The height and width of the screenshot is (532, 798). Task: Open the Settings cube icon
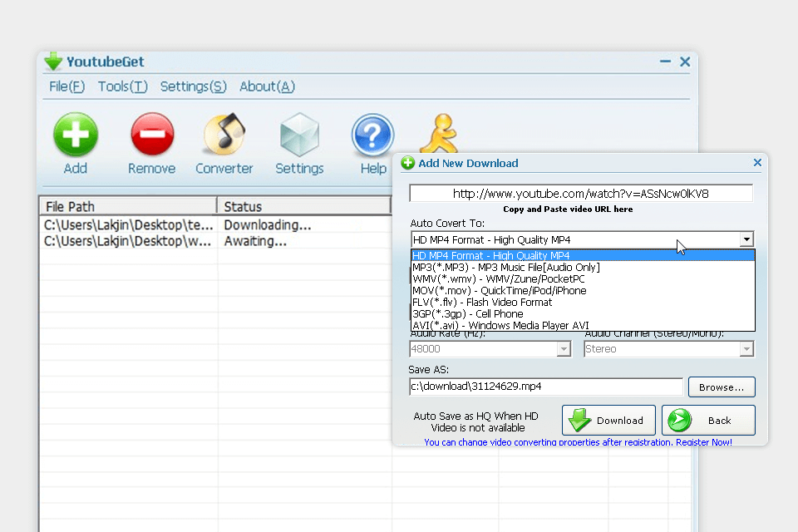[299, 135]
